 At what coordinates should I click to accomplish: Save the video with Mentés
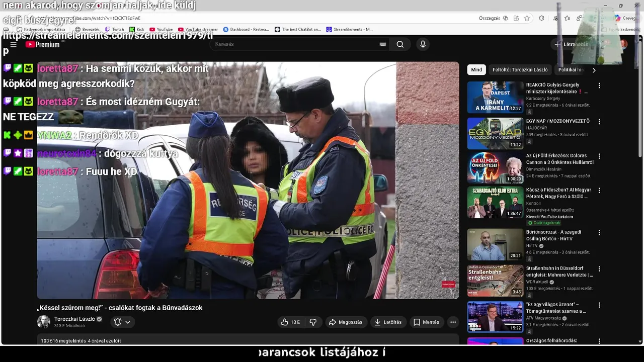tap(427, 322)
